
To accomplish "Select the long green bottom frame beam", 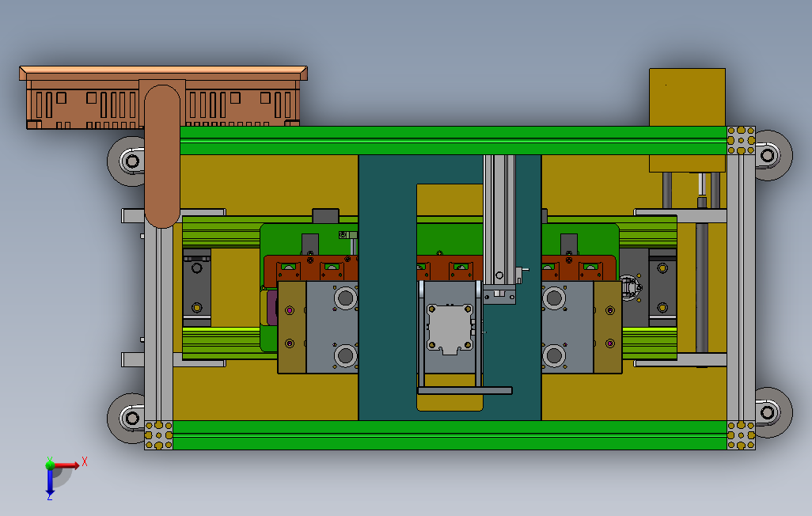I will tap(450, 435).
